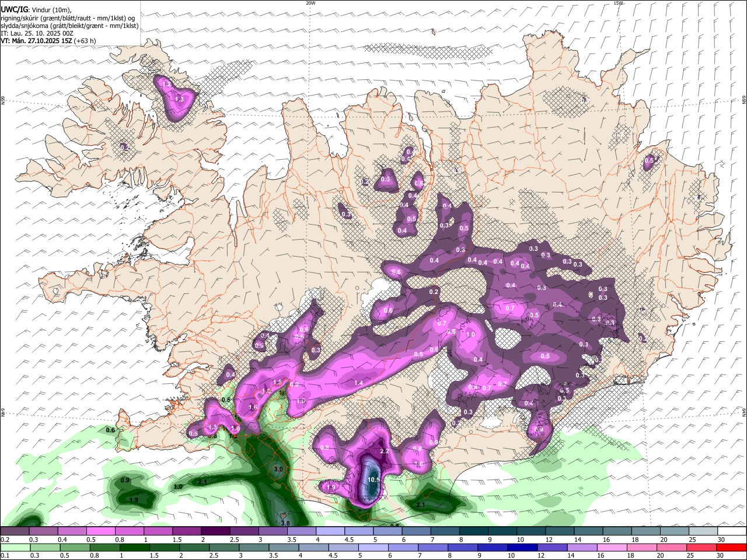Select the '0.1' label in lower legend
The height and width of the screenshot is (560, 747).
coord(5,555)
